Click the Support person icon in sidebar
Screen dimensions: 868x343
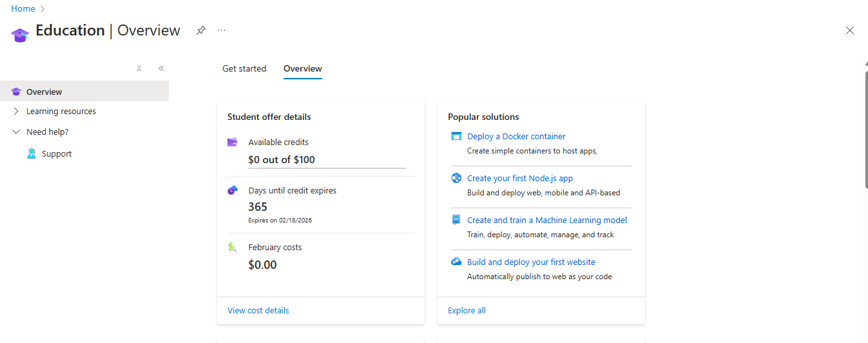pos(31,153)
